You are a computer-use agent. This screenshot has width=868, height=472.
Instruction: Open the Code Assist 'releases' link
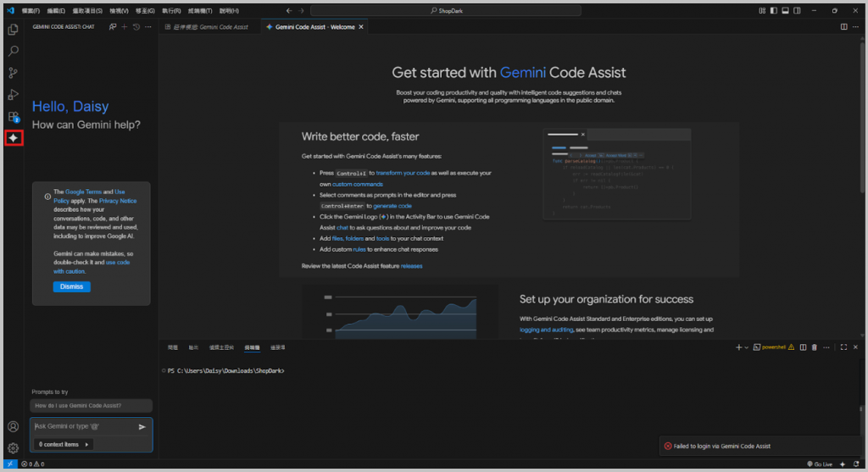click(411, 266)
